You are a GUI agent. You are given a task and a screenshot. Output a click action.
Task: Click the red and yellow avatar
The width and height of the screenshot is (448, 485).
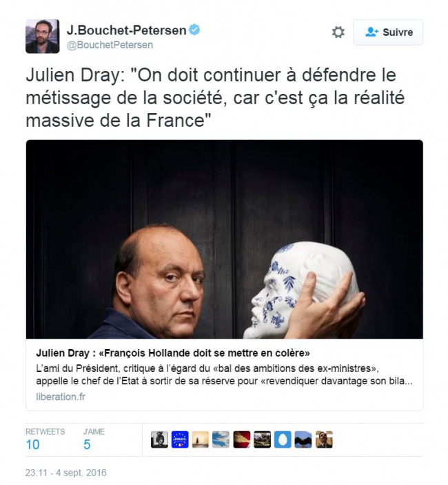[242, 439]
